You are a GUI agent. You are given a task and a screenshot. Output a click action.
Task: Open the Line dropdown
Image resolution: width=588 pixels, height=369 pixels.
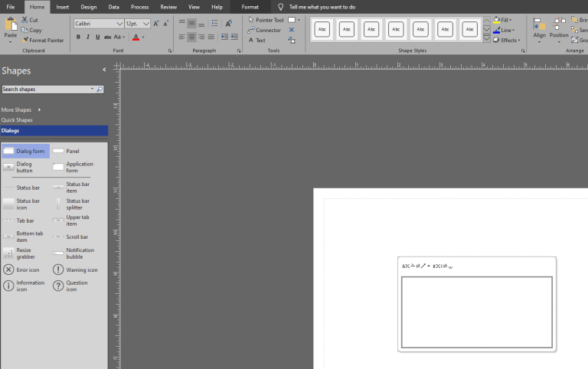point(504,30)
